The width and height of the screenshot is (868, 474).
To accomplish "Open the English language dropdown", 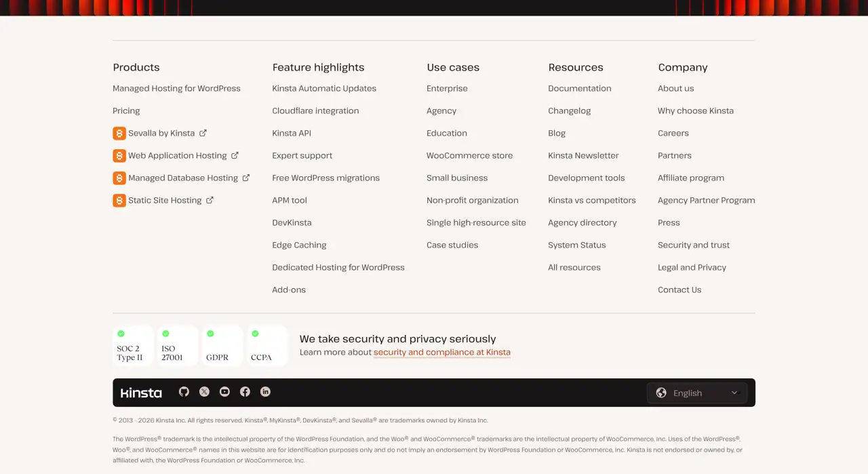I will click(x=697, y=393).
